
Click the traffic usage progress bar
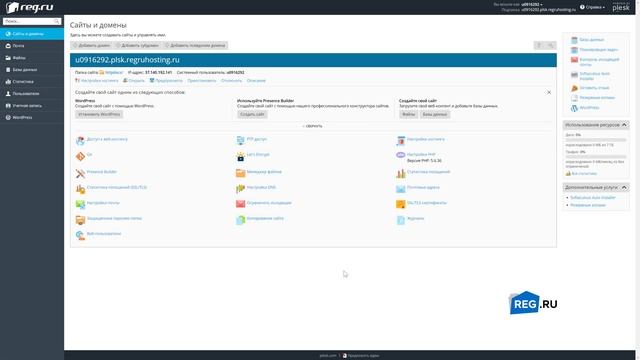click(596, 157)
